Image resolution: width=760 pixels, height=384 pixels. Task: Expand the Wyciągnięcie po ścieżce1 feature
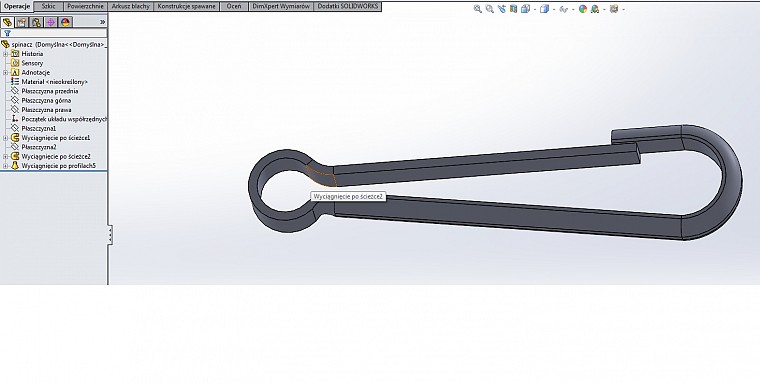(x=5, y=138)
